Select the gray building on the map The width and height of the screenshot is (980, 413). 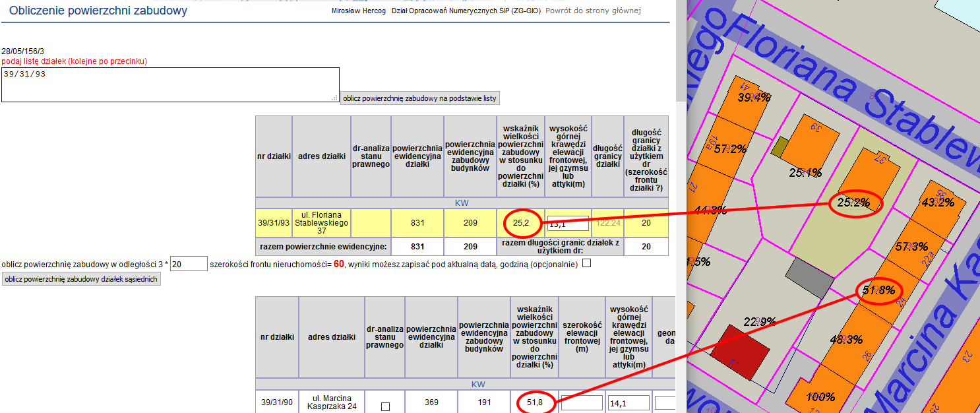tap(809, 277)
